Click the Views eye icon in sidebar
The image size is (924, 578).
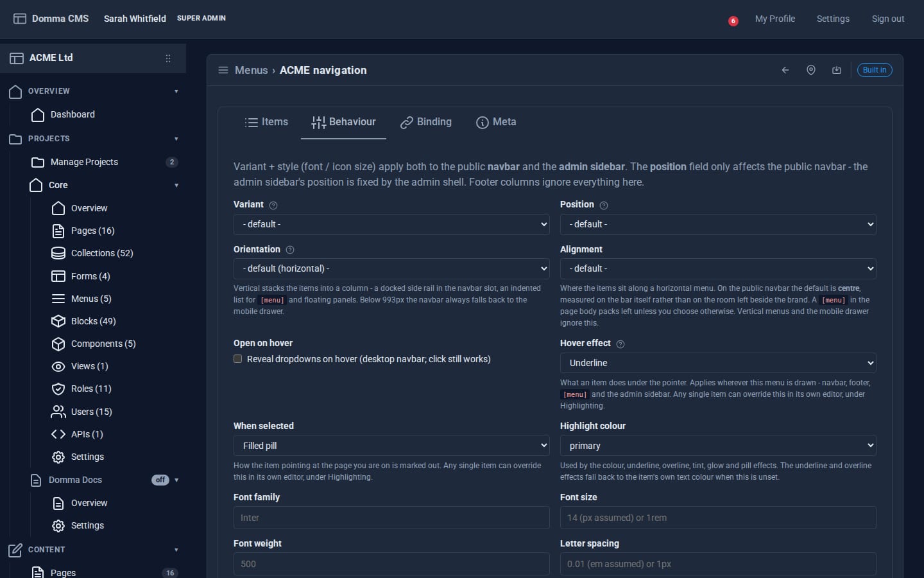coord(58,366)
